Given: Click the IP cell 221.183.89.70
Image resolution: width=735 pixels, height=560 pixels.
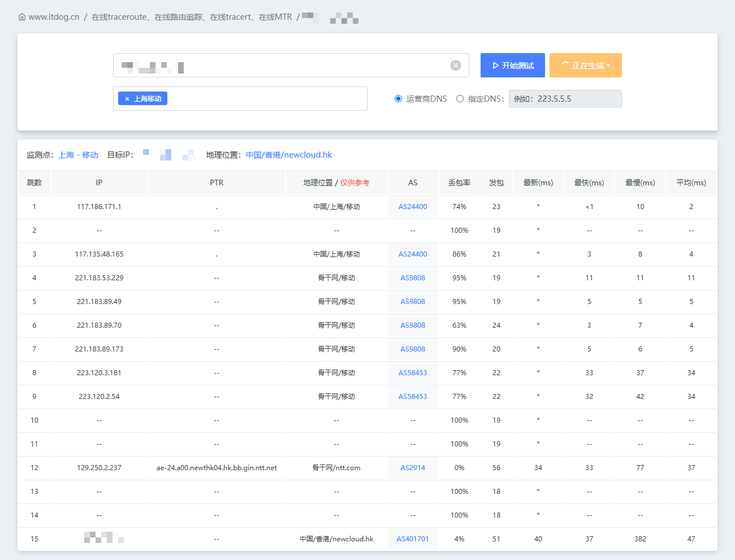Looking at the screenshot, I should point(99,325).
